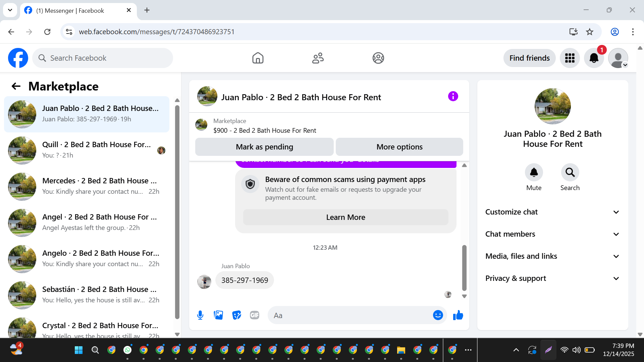Expand the Privacy & support section
The width and height of the screenshot is (644, 362).
(x=552, y=278)
